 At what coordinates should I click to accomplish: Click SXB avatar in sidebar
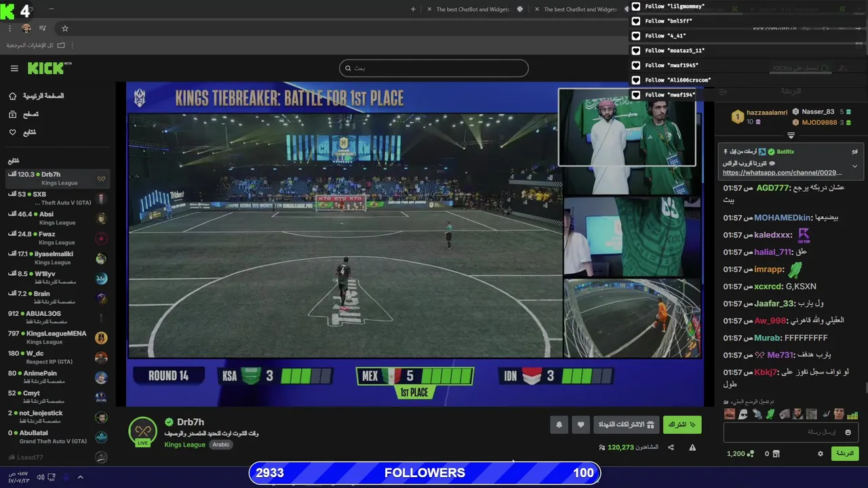[x=101, y=199]
